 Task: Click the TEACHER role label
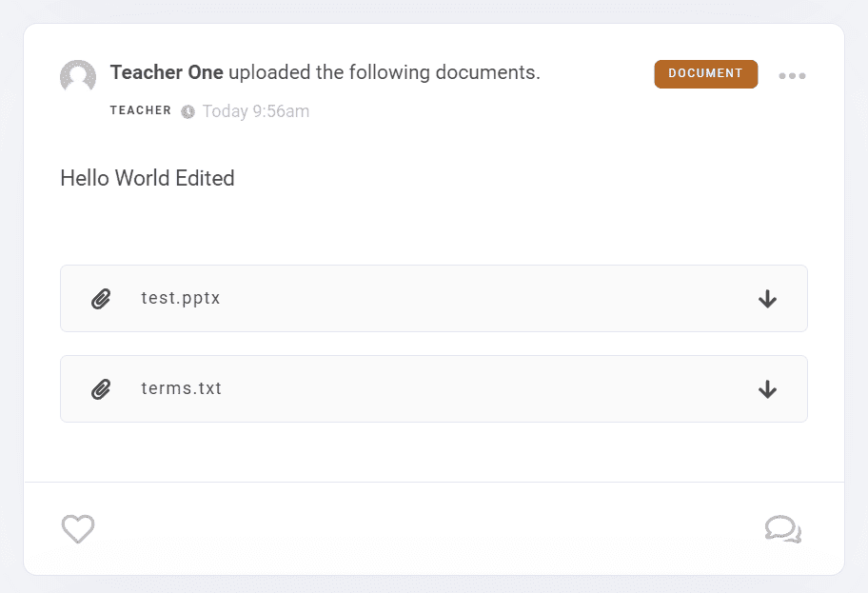tap(141, 110)
